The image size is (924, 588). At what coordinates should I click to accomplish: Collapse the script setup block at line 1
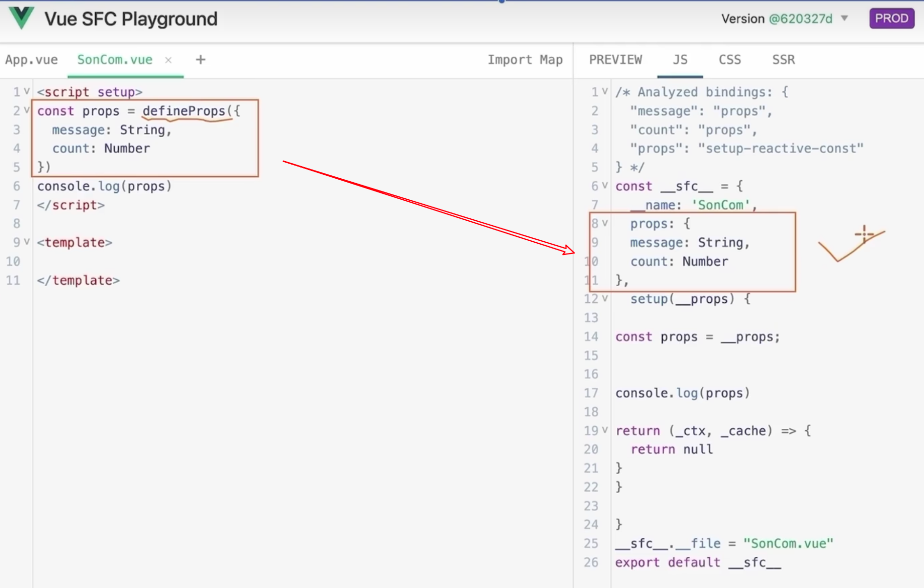coord(27,91)
